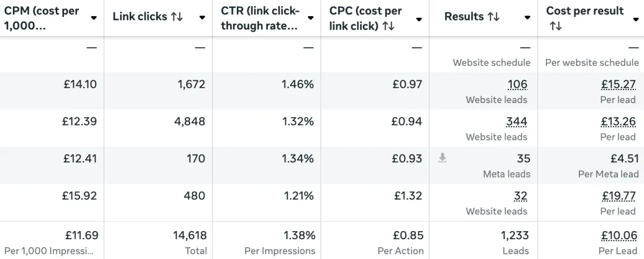Sort by the Results sort arrows icon
This screenshot has width=644, height=259.
pyautogui.click(x=493, y=17)
